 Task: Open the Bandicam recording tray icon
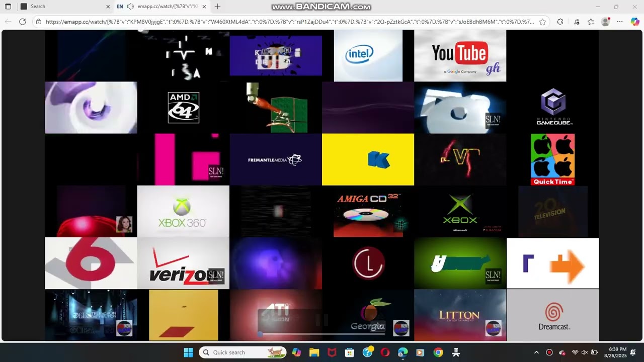[549, 352]
